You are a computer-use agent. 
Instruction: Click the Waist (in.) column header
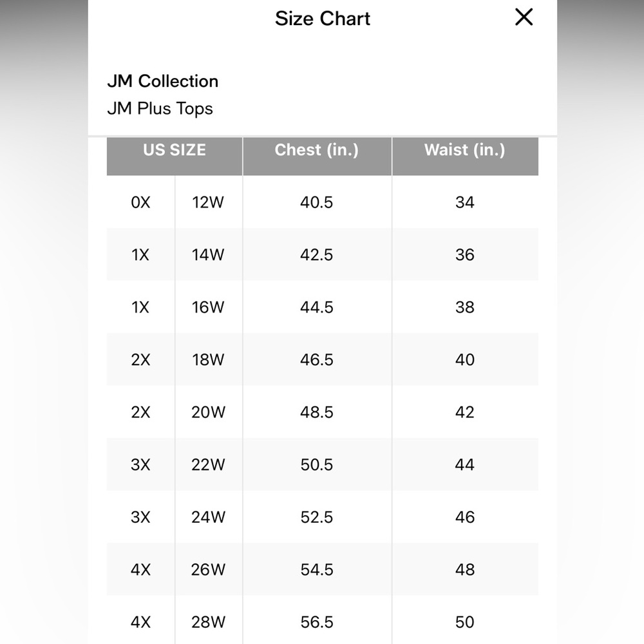pos(464,150)
